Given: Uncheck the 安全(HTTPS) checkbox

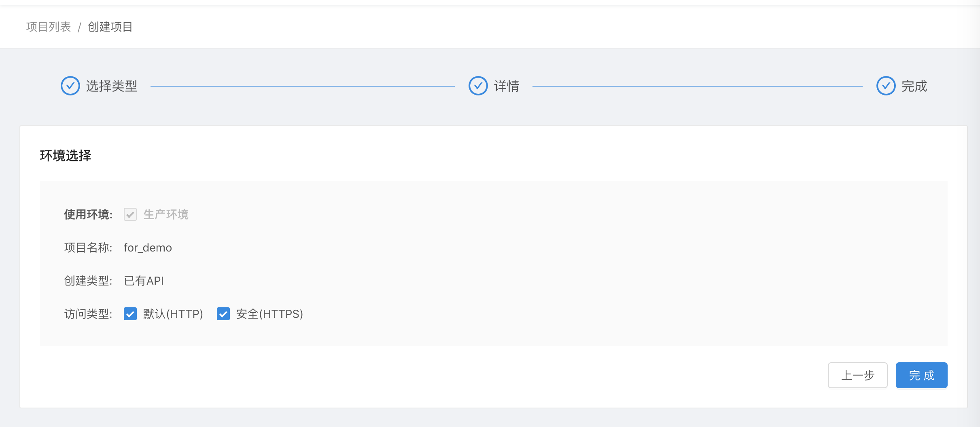Looking at the screenshot, I should pyautogui.click(x=223, y=314).
